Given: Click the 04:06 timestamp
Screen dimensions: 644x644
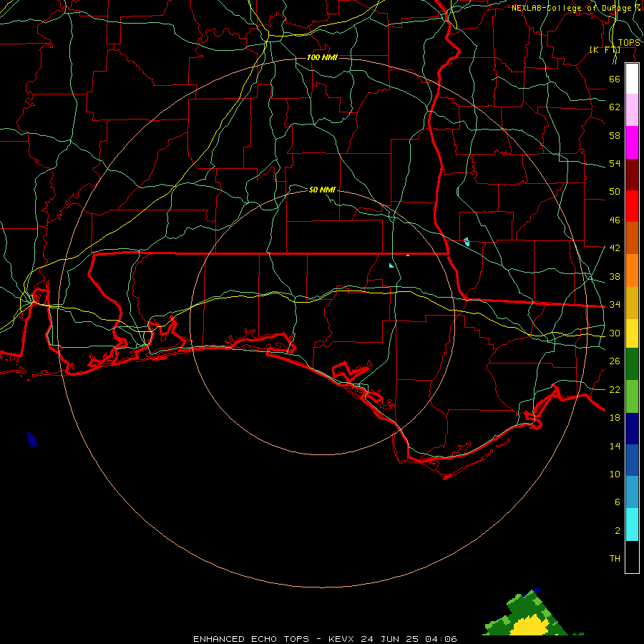Looking at the screenshot, I should coord(441,639).
